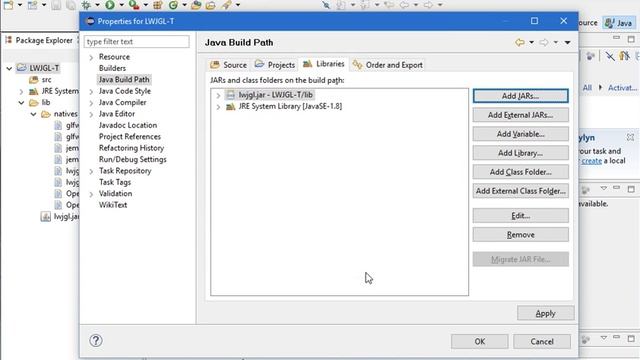The width and height of the screenshot is (640, 360).
Task: Click the Add External JARs... button
Action: 520,115
